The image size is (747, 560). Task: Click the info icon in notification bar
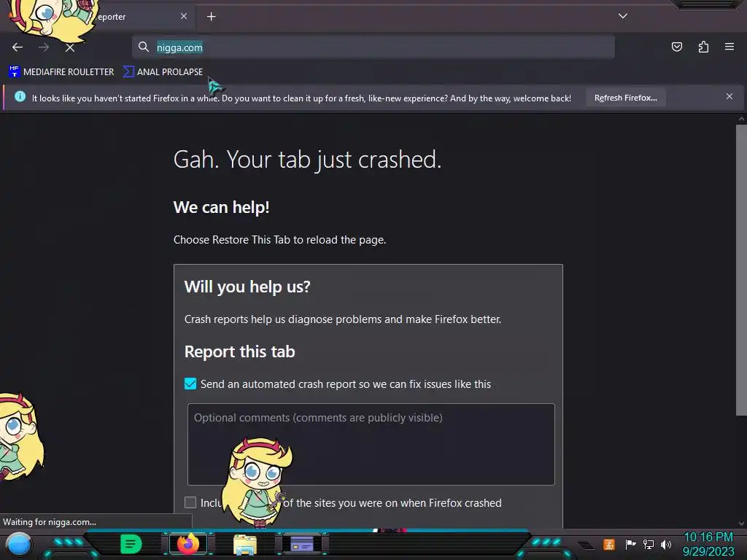point(20,97)
